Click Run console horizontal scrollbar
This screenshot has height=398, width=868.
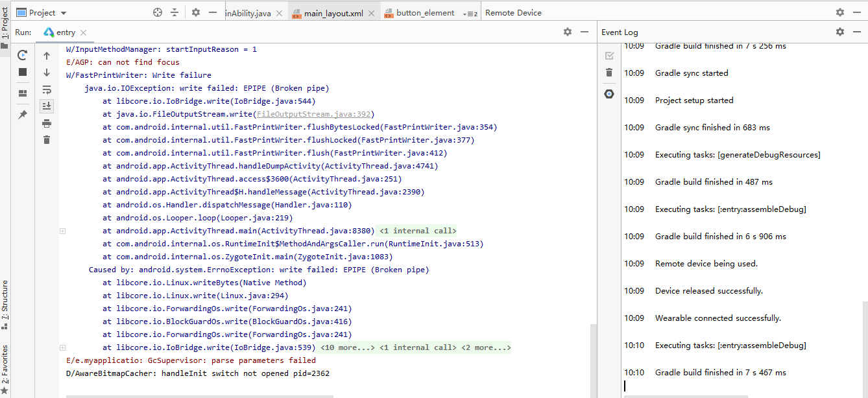(200, 396)
